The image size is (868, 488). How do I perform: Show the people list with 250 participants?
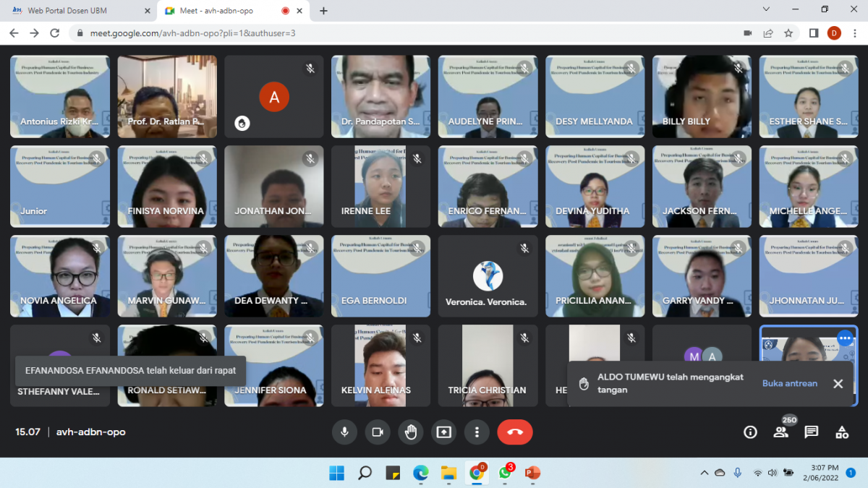click(x=781, y=432)
